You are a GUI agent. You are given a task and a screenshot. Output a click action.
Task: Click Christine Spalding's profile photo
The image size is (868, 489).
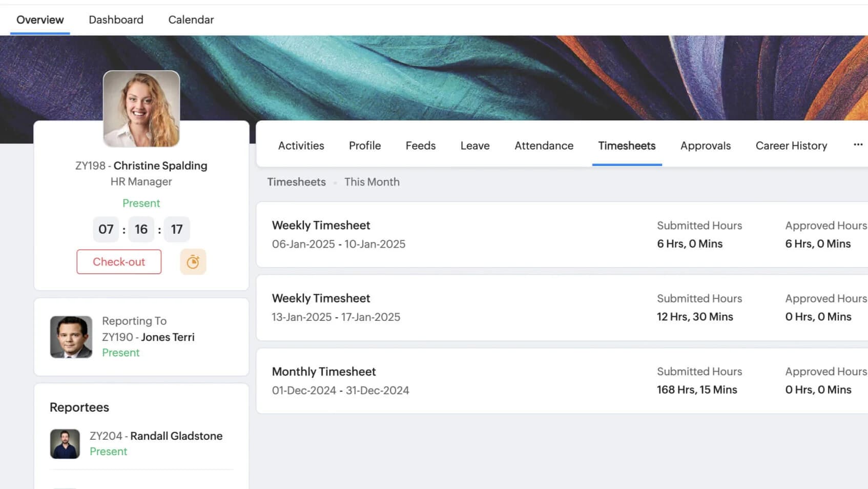[x=141, y=109]
